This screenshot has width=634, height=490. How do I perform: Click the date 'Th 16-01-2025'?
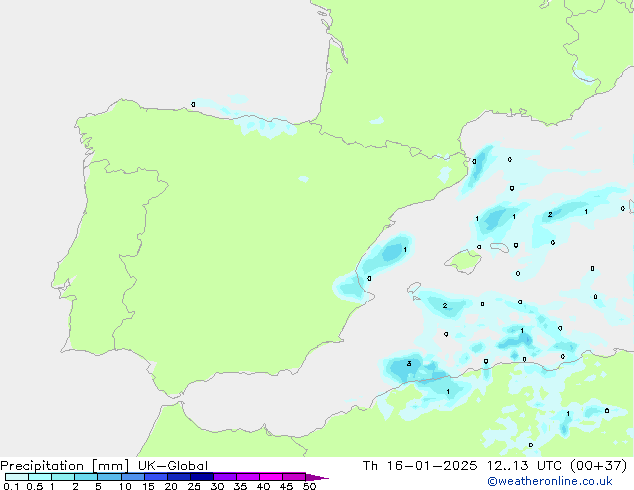click(420, 466)
